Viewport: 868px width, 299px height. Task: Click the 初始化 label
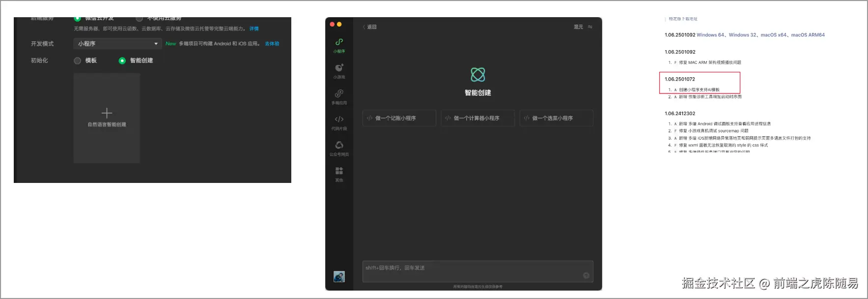(39, 60)
